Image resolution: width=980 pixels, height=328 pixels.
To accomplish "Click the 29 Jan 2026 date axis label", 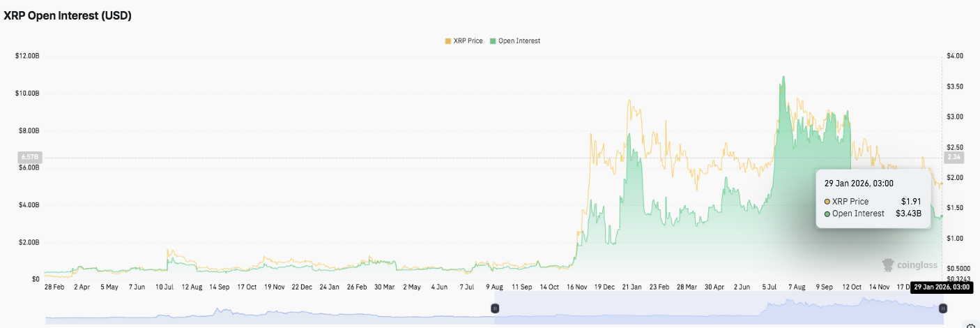I will (940, 287).
